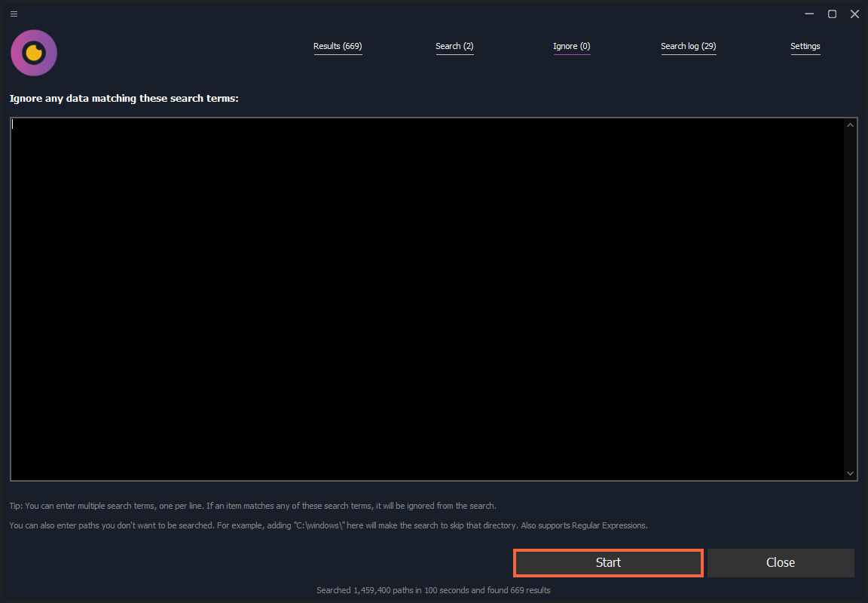Click the heading about ignoring matching data

[x=124, y=98]
